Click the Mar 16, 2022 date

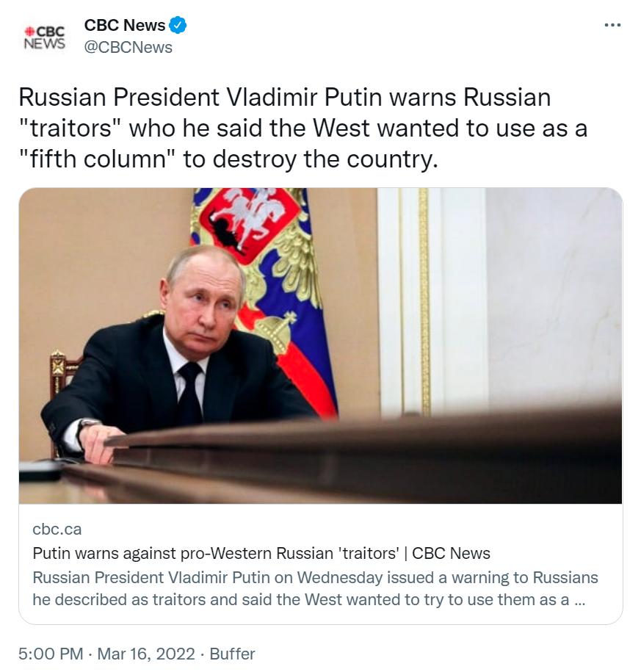(146, 654)
